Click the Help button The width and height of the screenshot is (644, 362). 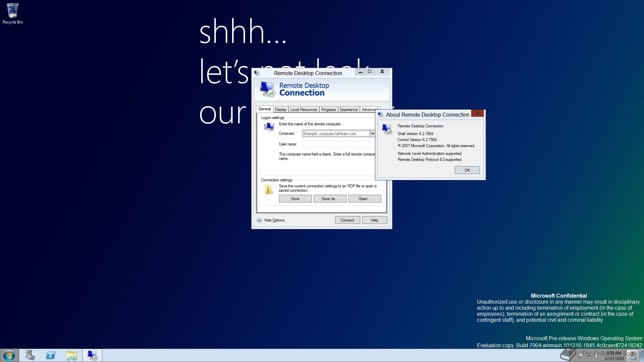tap(374, 220)
